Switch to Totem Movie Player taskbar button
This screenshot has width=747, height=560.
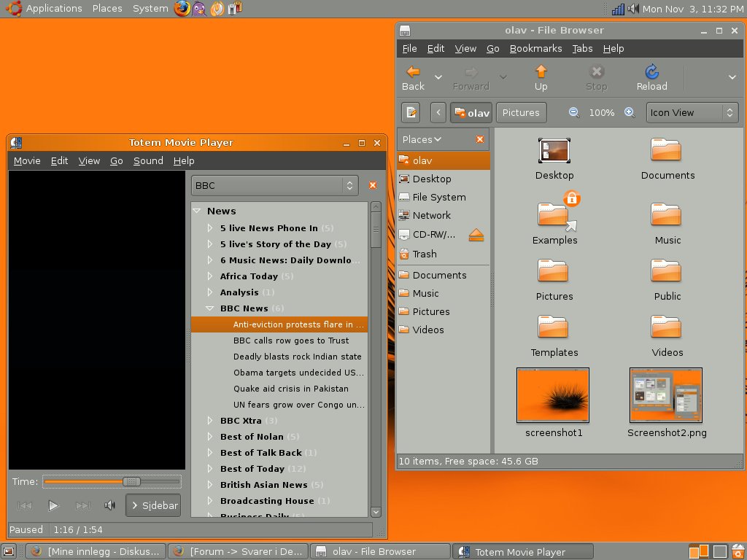point(522,552)
